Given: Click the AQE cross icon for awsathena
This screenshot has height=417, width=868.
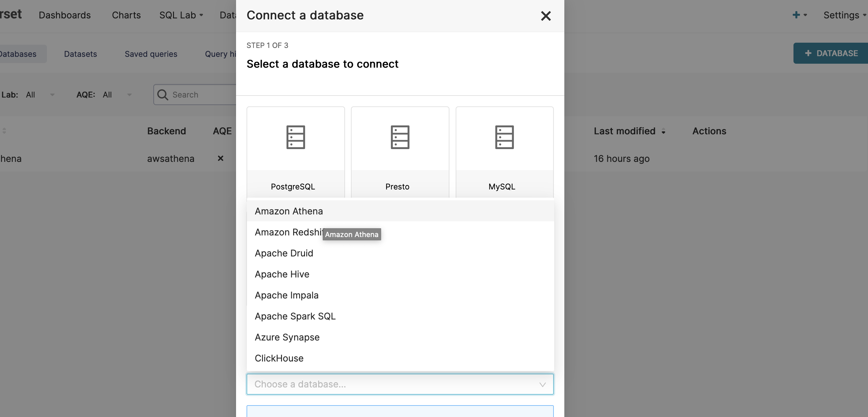Looking at the screenshot, I should 220,159.
